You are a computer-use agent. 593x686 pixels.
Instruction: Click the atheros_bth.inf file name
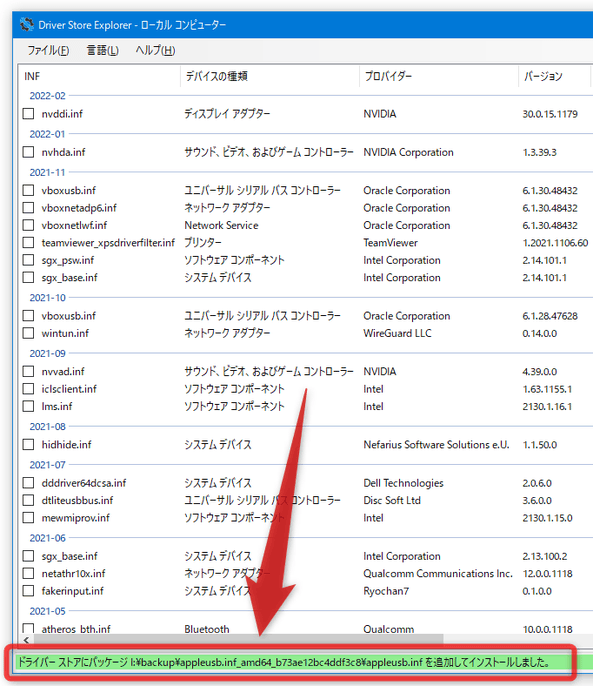coord(76,629)
